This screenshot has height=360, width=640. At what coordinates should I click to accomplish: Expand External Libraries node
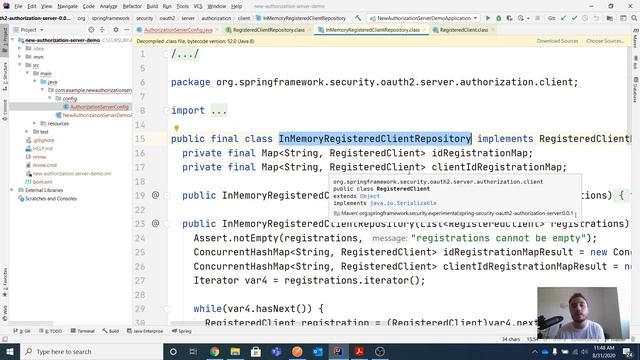tap(12, 190)
